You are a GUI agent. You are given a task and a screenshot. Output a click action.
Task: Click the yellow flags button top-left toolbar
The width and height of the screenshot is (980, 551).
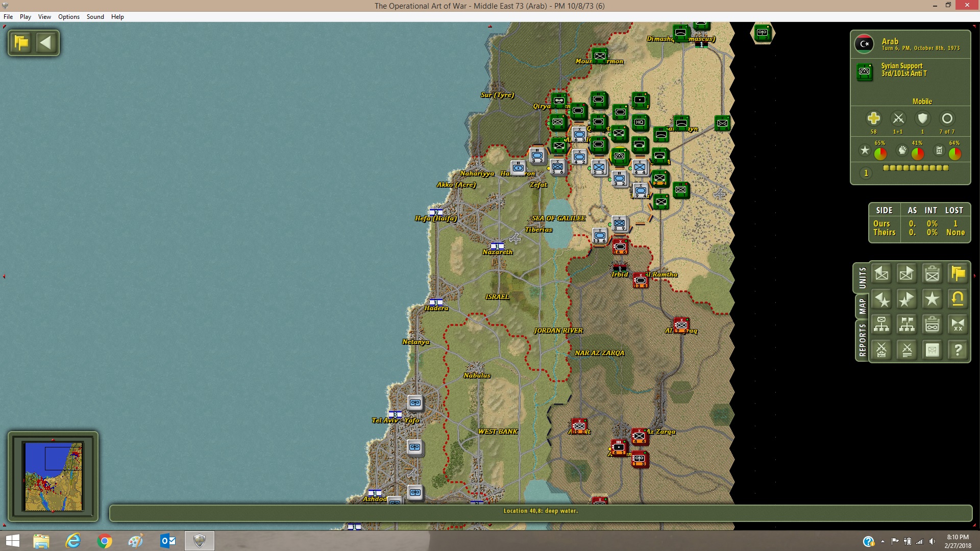(x=21, y=42)
